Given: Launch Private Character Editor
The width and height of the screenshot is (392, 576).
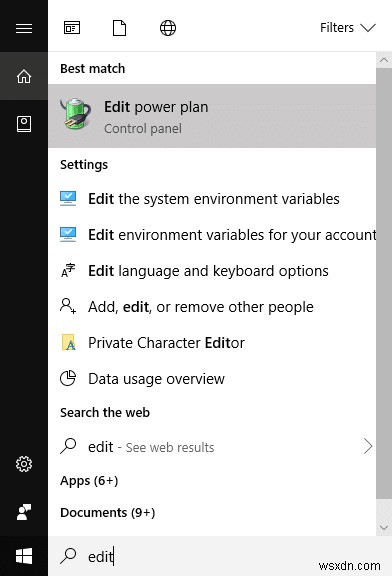Looking at the screenshot, I should [212, 343].
